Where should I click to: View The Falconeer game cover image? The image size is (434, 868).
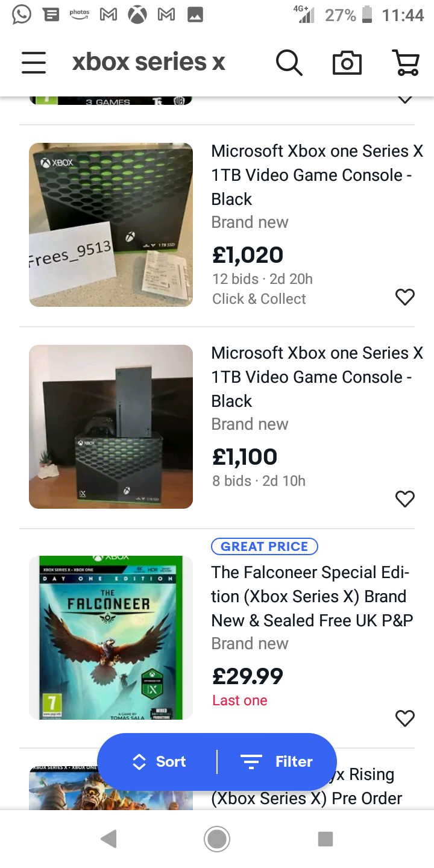coord(111,638)
